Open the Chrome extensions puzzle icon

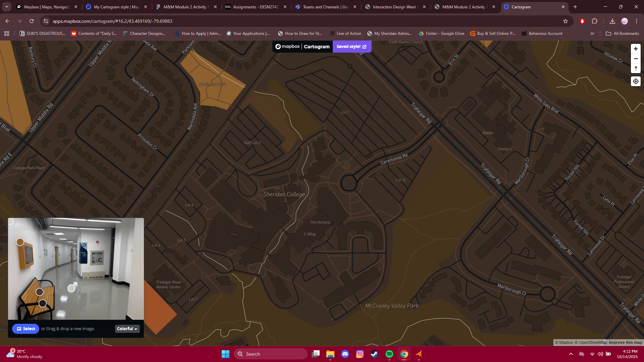pyautogui.click(x=595, y=21)
